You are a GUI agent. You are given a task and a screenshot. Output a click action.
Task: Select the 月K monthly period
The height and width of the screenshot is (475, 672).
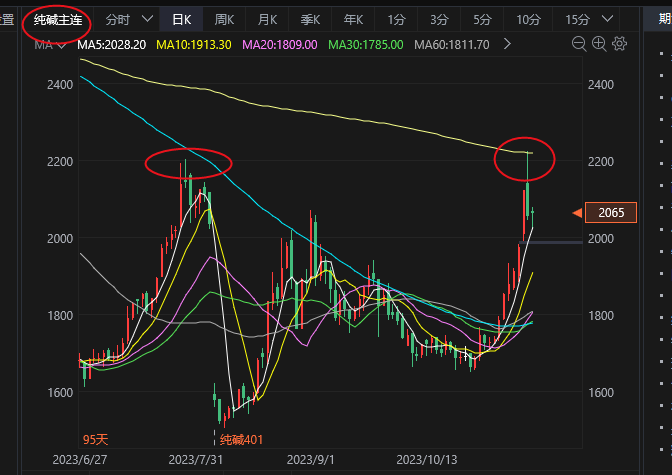click(x=267, y=19)
